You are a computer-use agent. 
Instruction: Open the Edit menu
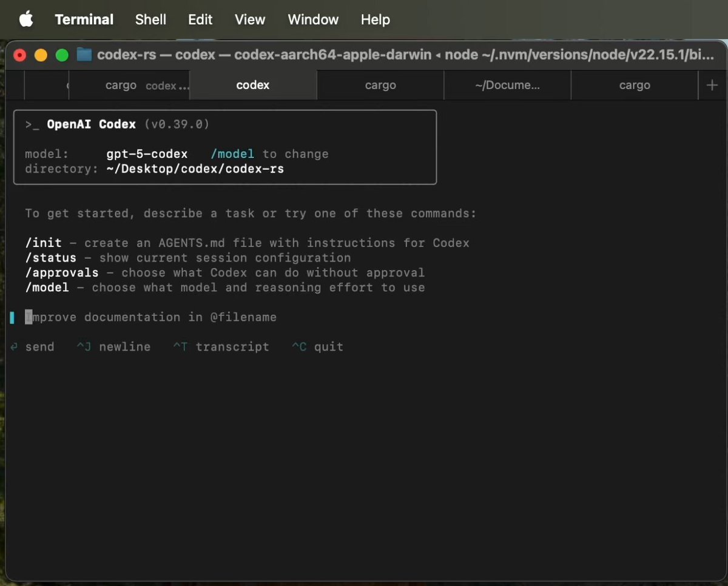tap(200, 19)
